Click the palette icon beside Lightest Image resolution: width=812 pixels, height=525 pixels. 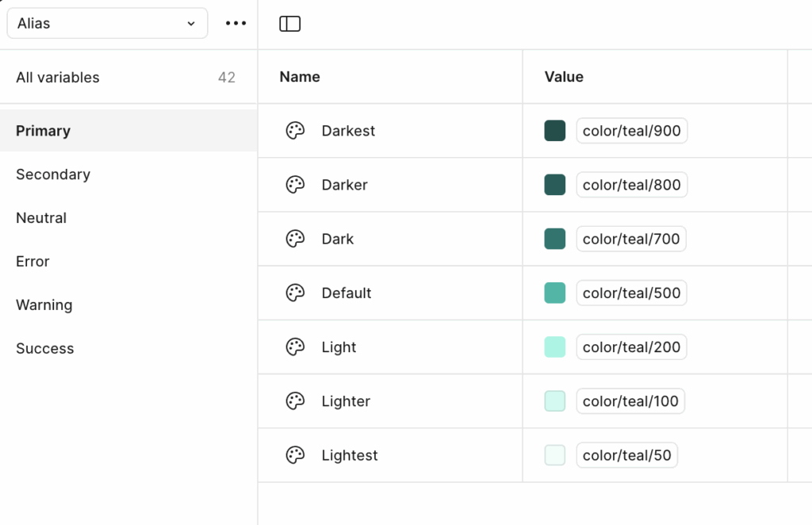295,455
